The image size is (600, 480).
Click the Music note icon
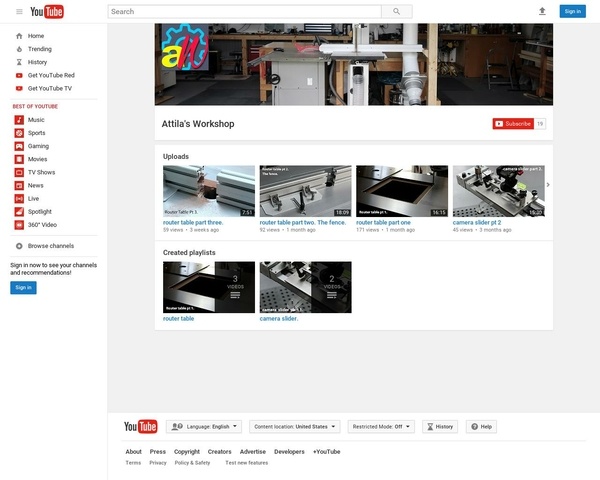19,120
